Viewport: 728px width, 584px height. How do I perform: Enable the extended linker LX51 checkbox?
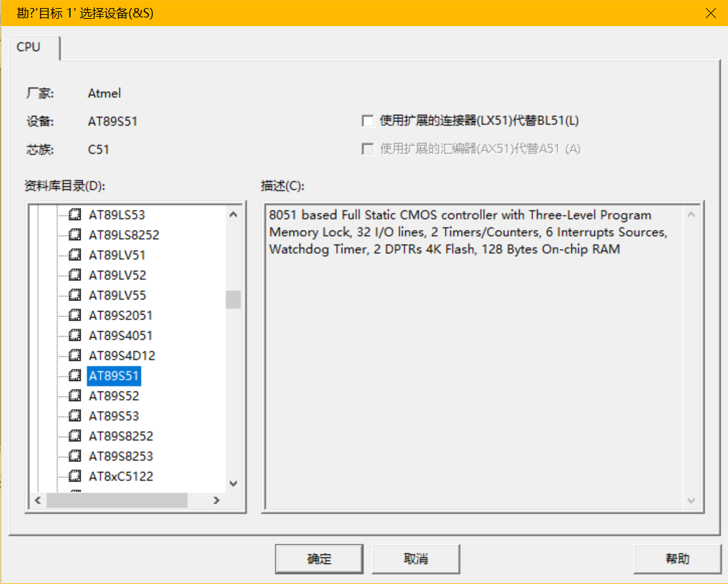tap(368, 121)
